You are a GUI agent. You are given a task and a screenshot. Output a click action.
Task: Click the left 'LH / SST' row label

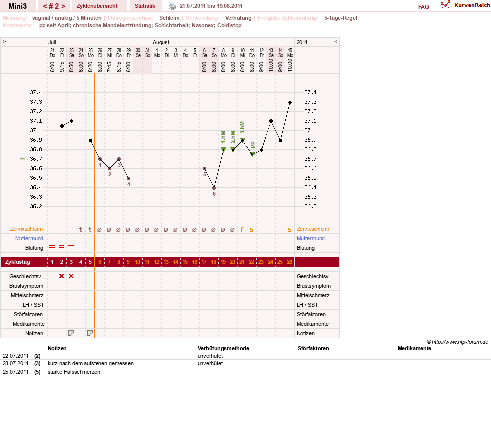(33, 305)
